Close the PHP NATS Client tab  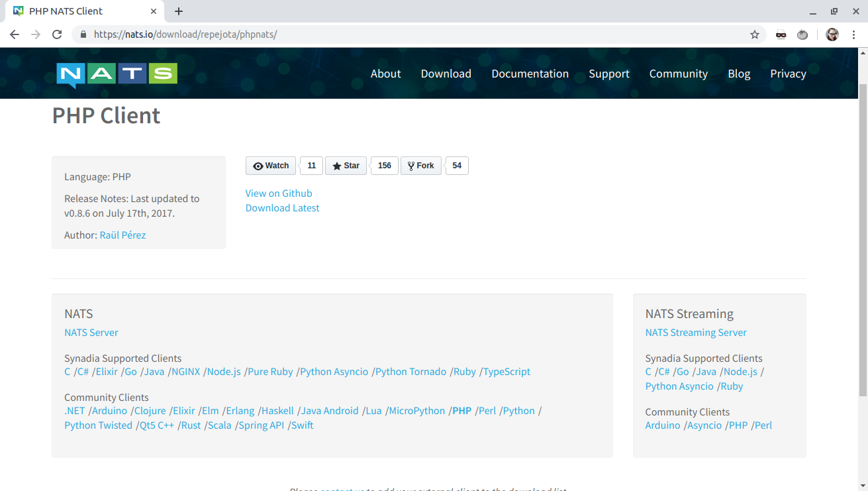(x=154, y=11)
